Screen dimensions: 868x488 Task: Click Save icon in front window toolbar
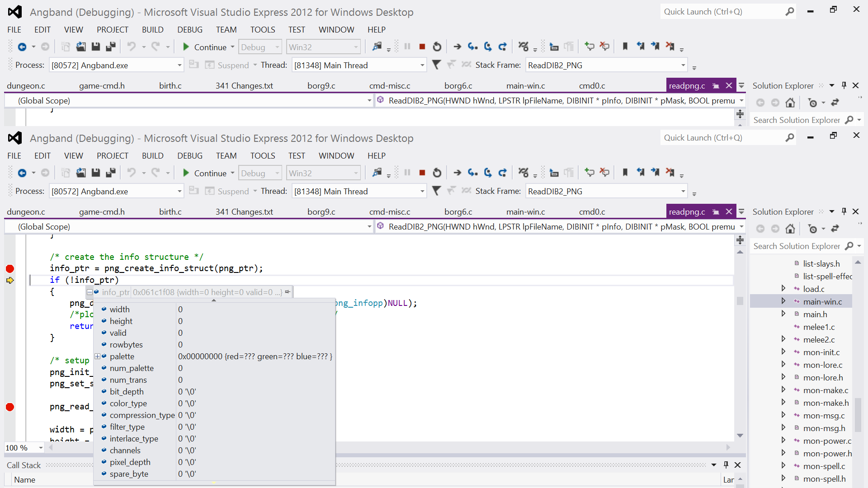click(x=96, y=173)
